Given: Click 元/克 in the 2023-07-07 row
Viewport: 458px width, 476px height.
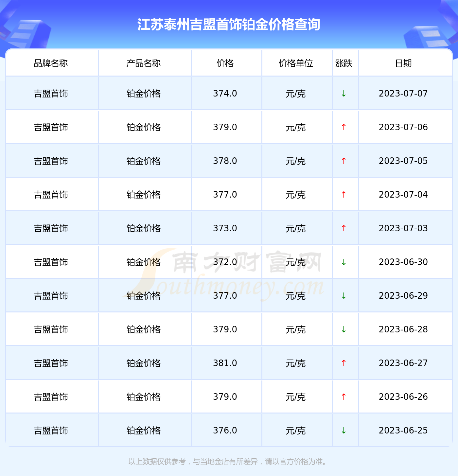Looking at the screenshot, I should tap(296, 94).
